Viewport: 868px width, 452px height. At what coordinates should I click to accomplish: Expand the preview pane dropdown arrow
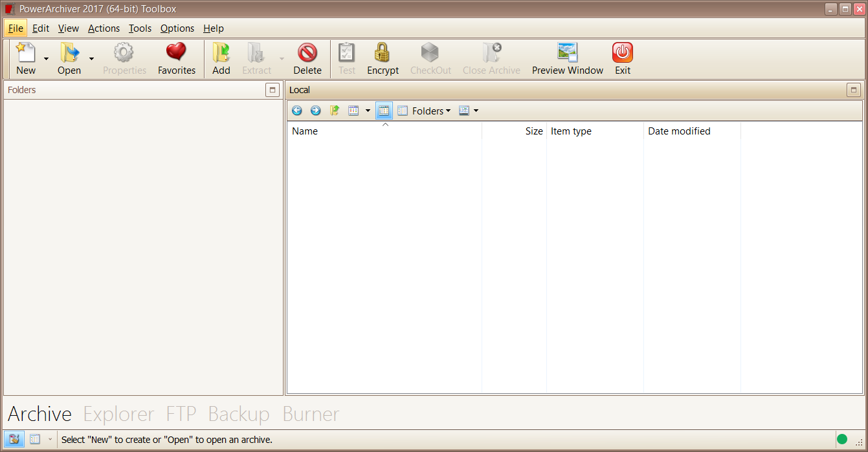click(x=476, y=111)
